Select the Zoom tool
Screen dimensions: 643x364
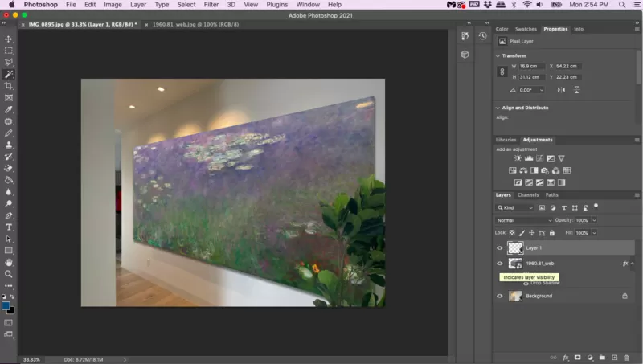click(x=8, y=274)
